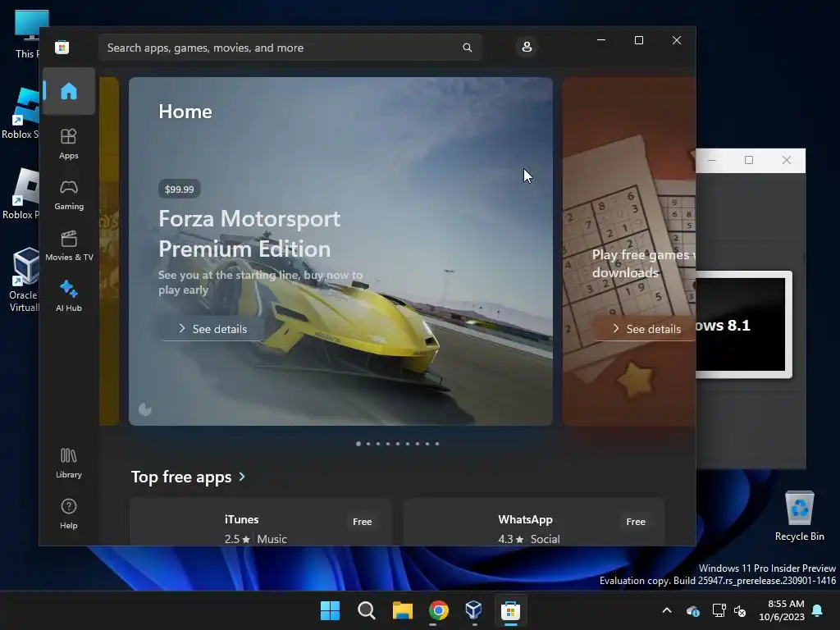Open taskbar Search
Screen dimensions: 840x630
[367, 610]
